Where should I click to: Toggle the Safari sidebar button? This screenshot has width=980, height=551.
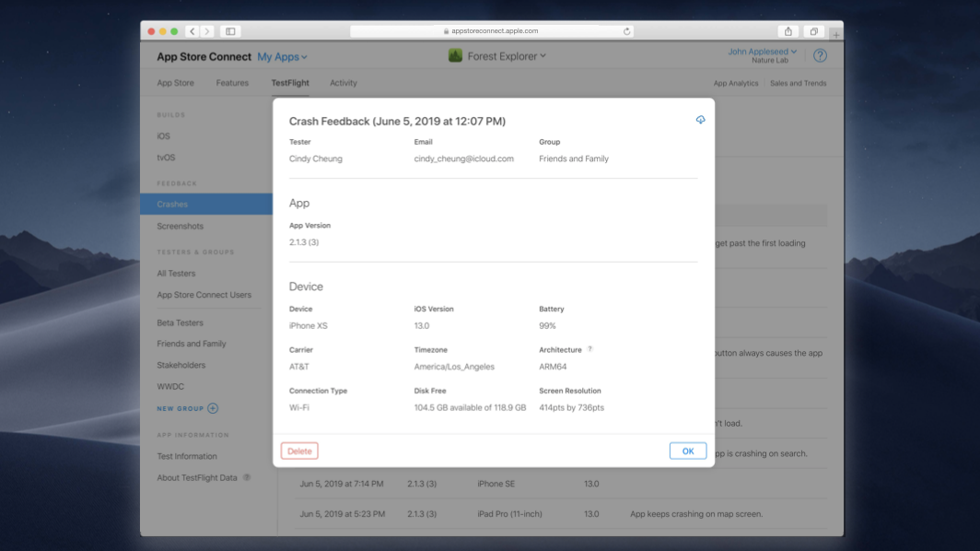click(230, 31)
